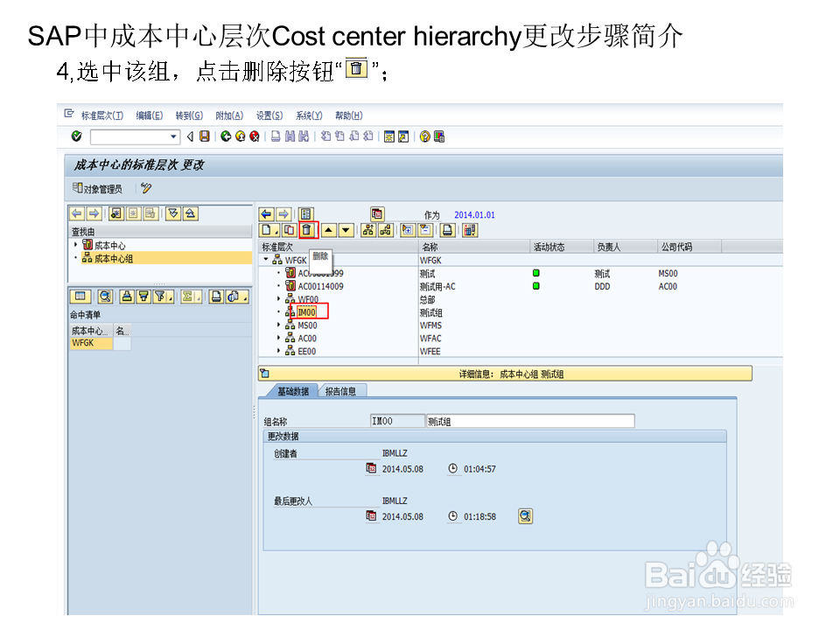Screen dimensions: 840x630
Task: Expand the MS00 group node
Action: click(278, 325)
